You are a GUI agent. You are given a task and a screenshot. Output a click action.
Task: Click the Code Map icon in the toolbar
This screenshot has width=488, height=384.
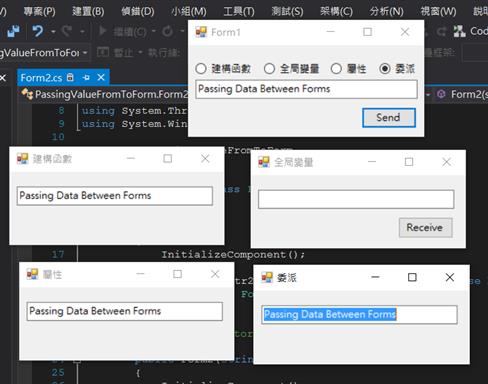459,31
